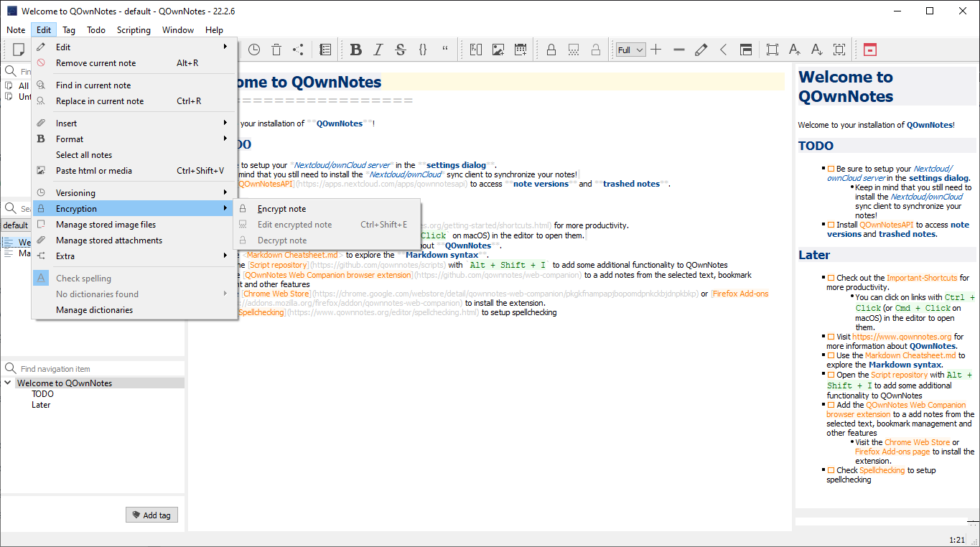980x547 pixels.
Task: Click the notebook icon in toolbar
Action: (x=325, y=50)
